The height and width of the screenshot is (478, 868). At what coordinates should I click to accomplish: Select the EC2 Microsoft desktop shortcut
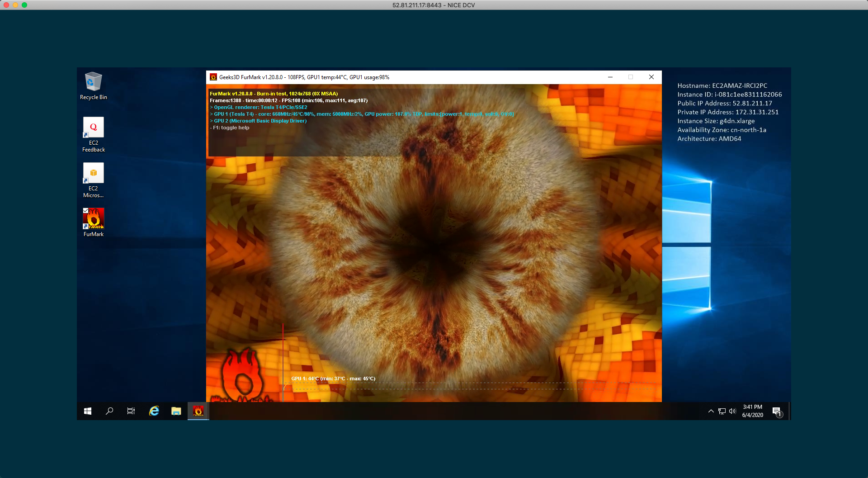coord(93,174)
